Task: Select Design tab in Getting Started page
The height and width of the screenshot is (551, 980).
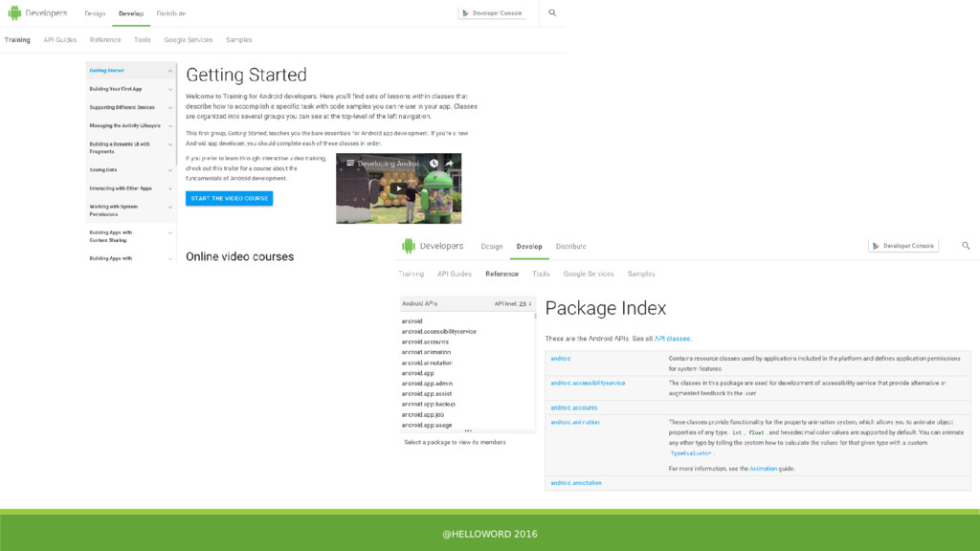Action: 95,13
